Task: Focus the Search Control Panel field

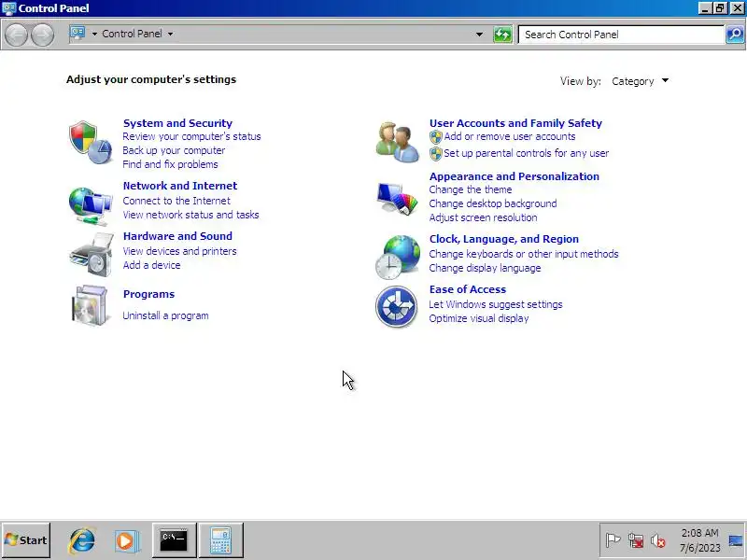Action: coord(621,35)
